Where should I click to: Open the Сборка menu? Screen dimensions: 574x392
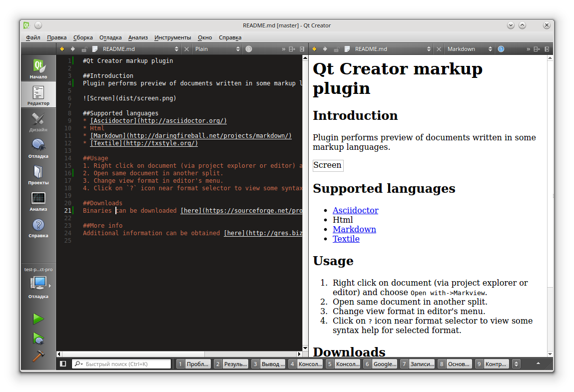coord(83,37)
